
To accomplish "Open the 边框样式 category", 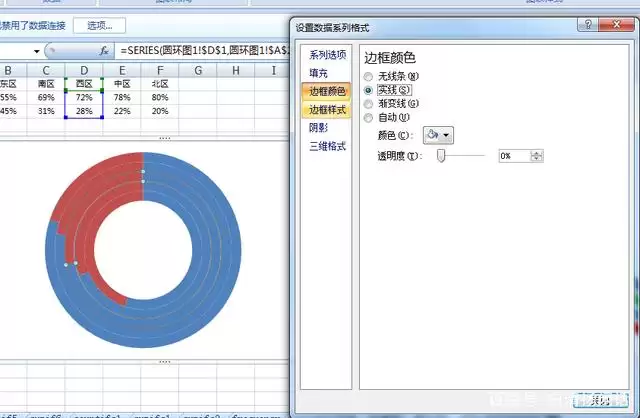I will coord(327,109).
